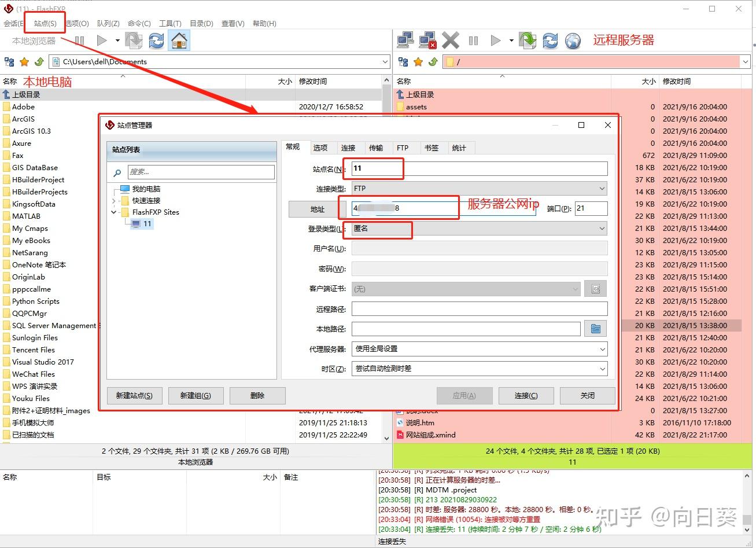Switch to 连接 tab in site manager
The height and width of the screenshot is (548, 756).
tap(348, 148)
